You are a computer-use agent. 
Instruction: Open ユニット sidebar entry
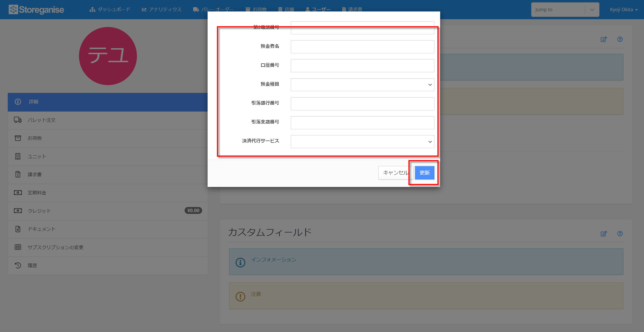(x=108, y=157)
